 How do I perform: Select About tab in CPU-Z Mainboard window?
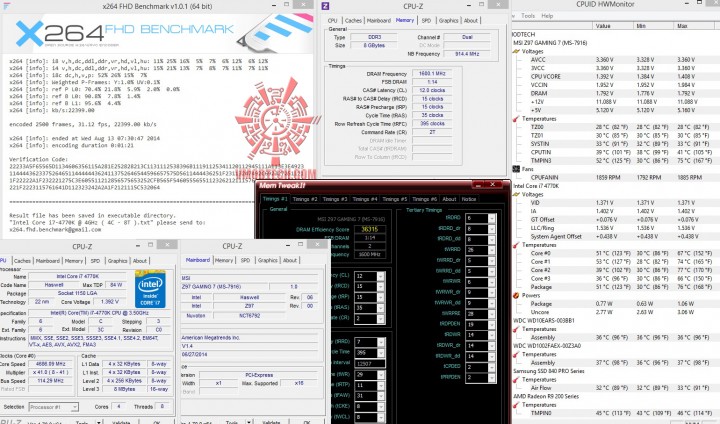290,260
